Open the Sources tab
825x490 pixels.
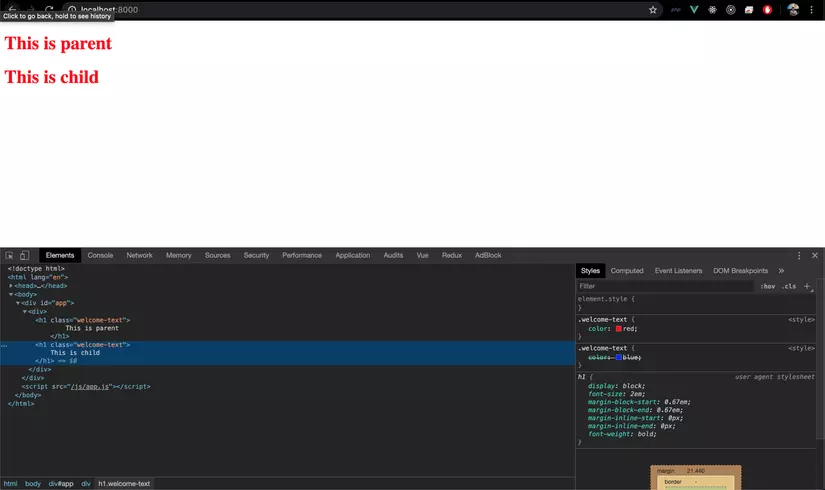[x=217, y=255]
